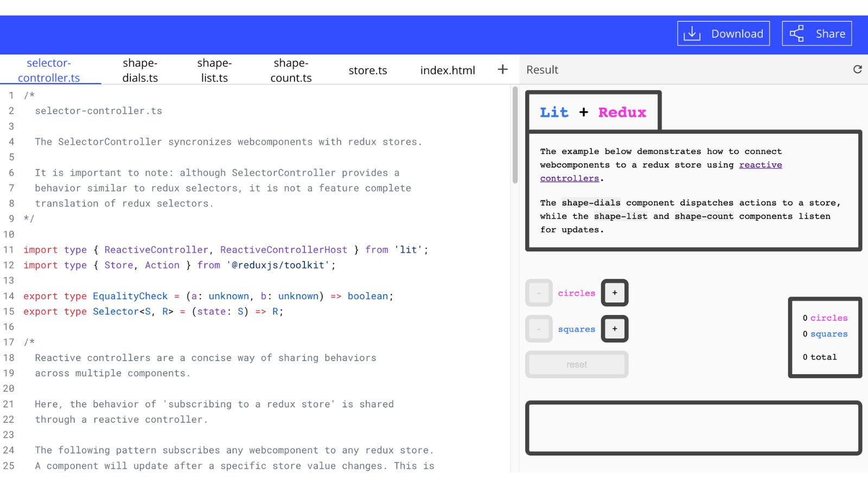
Task: Click '@reduxjs/toolkit' string on line 12
Action: click(278, 265)
